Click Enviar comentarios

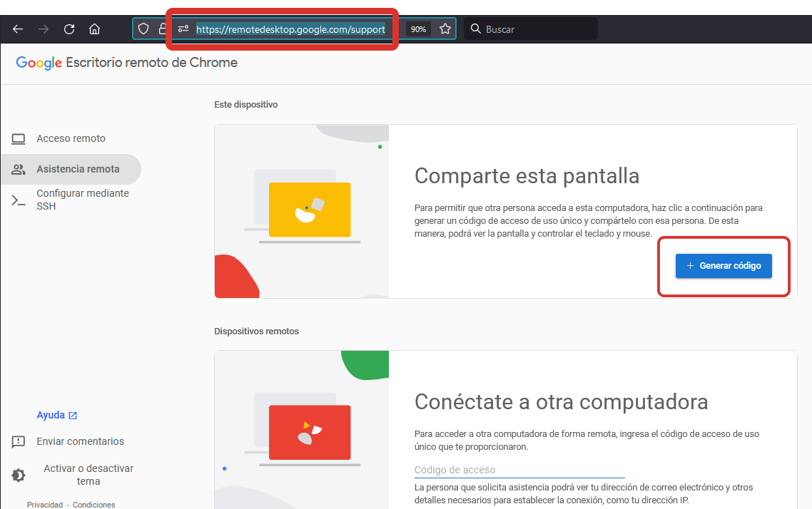(80, 441)
